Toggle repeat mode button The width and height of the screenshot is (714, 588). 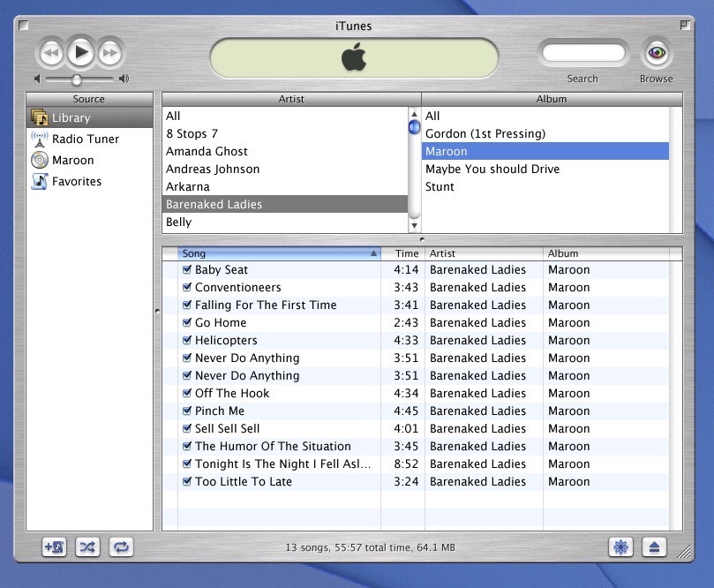[121, 547]
